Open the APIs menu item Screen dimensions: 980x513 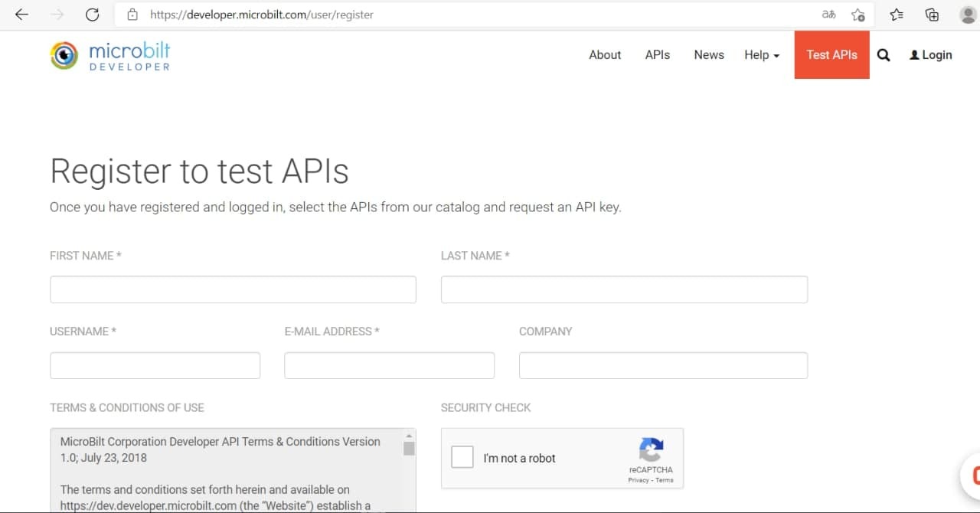coord(657,55)
